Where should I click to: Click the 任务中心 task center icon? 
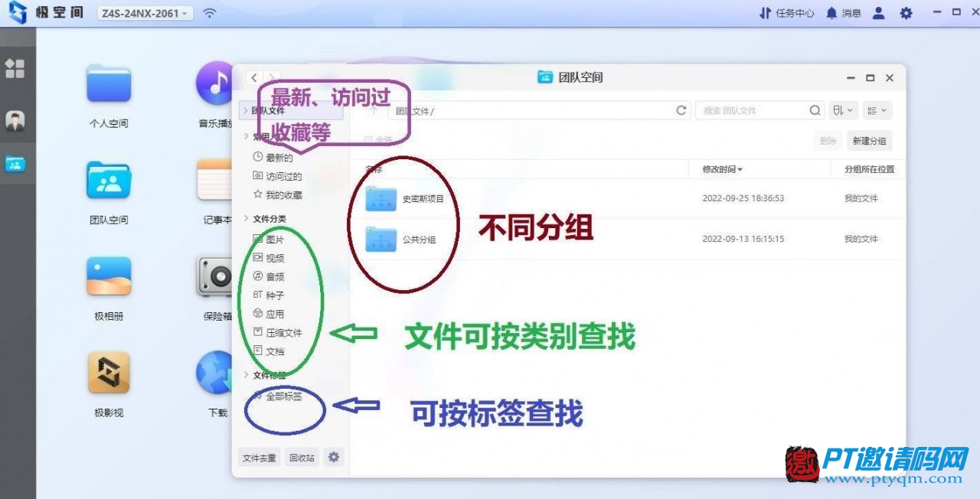(786, 13)
